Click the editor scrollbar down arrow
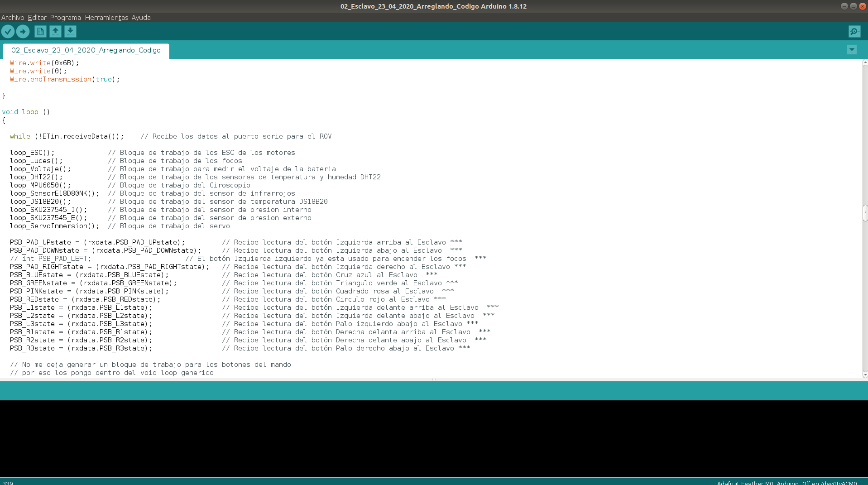Image resolution: width=868 pixels, height=485 pixels. [865, 375]
